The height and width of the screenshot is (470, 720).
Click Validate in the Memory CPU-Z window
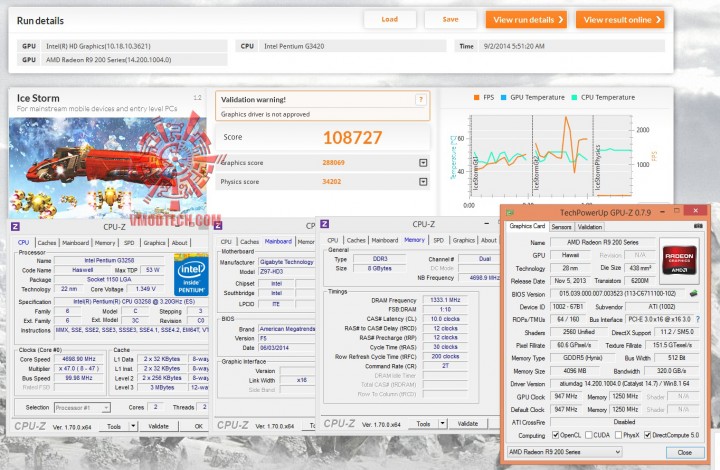pos(467,424)
